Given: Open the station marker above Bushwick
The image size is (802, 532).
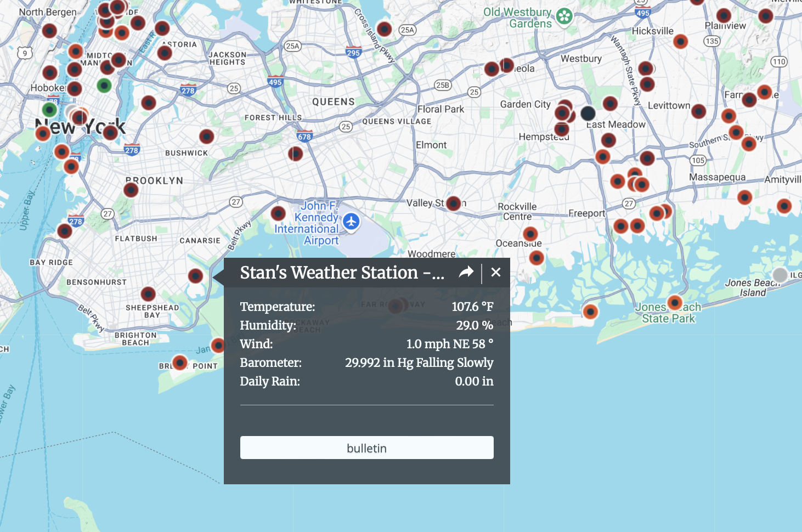Looking at the screenshot, I should (206, 136).
